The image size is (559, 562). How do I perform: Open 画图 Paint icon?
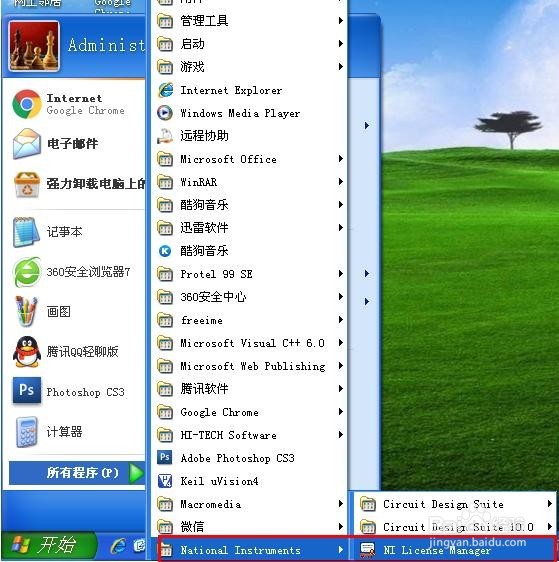[x=27, y=311]
